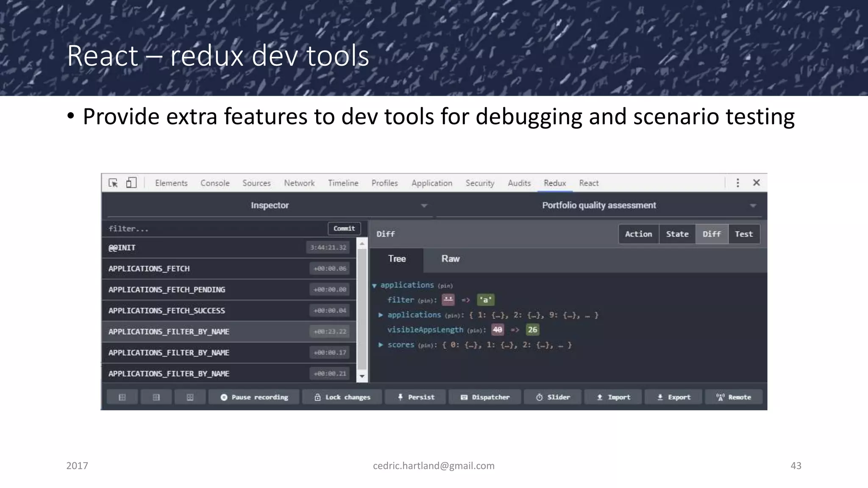Open the DevTools three-dot menu

coord(737,183)
